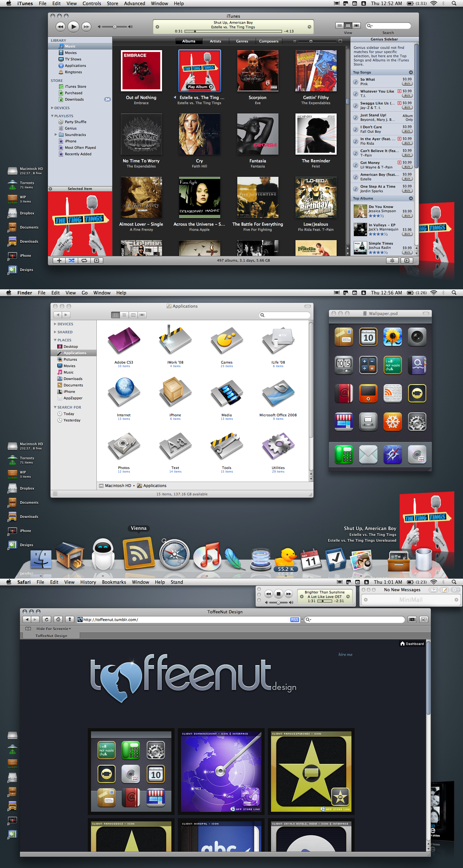Open Adobe CS3 folder
The width and height of the screenshot is (463, 868).
point(124,341)
